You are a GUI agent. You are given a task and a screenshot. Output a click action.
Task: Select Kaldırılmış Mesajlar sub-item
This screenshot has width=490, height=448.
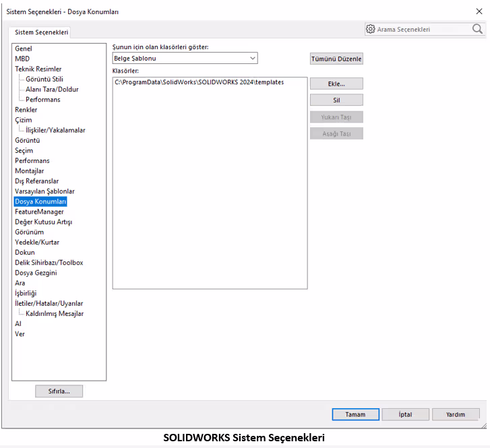pos(55,314)
